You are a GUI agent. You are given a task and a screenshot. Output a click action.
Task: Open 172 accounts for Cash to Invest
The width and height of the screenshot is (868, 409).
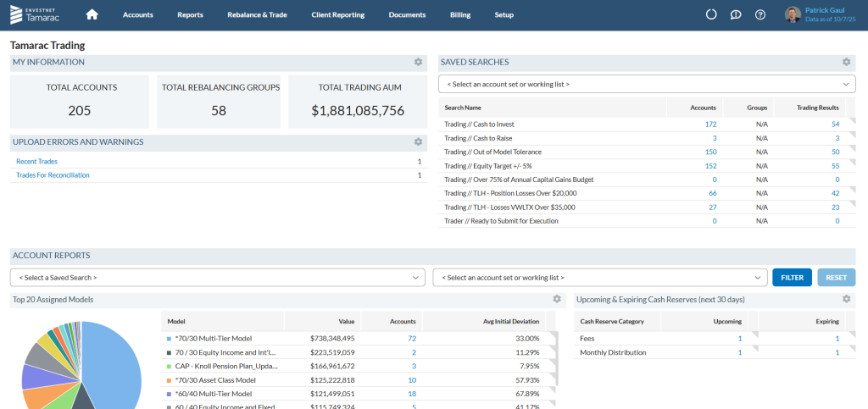[711, 124]
